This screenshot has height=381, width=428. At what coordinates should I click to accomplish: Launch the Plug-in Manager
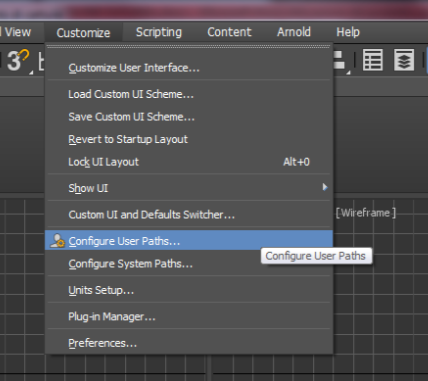click(x=189, y=316)
